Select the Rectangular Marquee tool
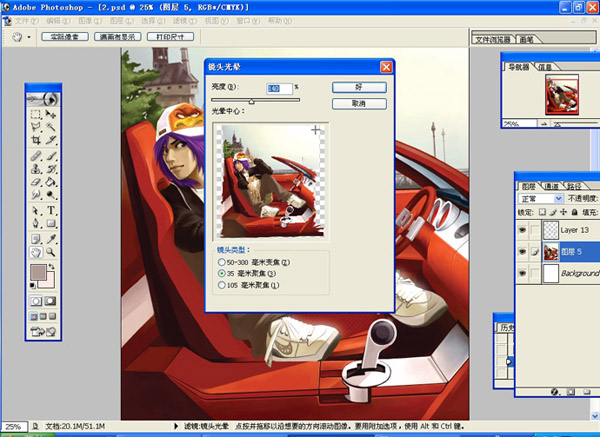This screenshot has height=437, width=600. pyautogui.click(x=36, y=114)
